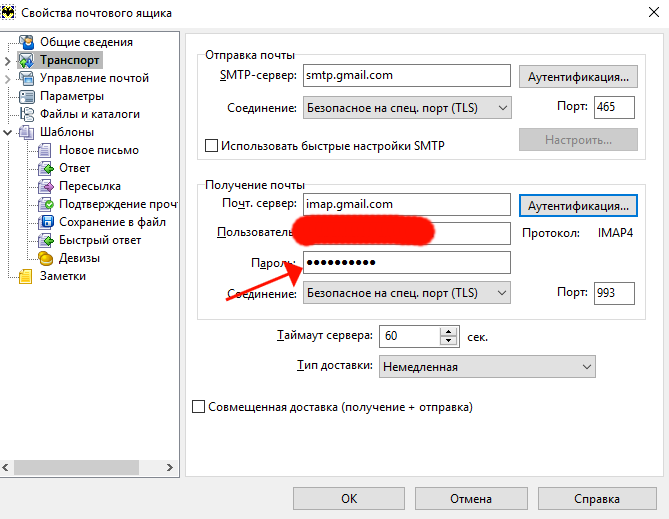669x519 pixels.
Task: Click the Девизы coins icon
Action: point(45,258)
